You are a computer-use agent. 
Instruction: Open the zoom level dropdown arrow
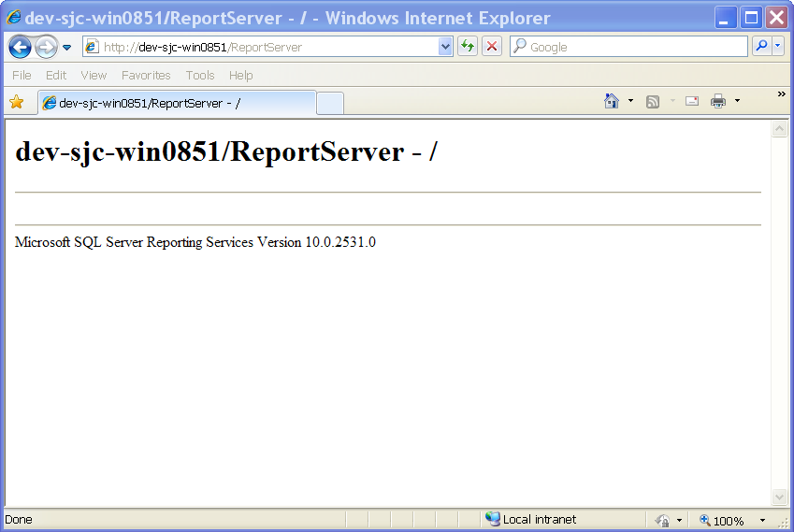tap(762, 521)
